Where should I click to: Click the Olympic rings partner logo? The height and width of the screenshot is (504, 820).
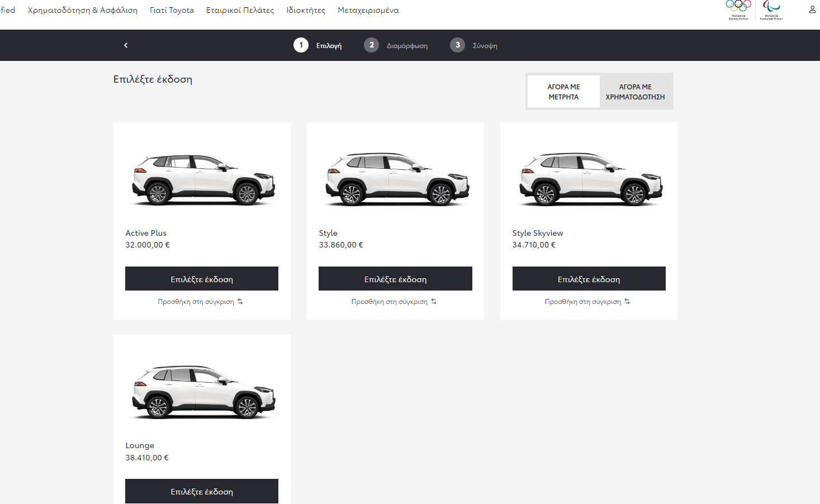pos(738,9)
